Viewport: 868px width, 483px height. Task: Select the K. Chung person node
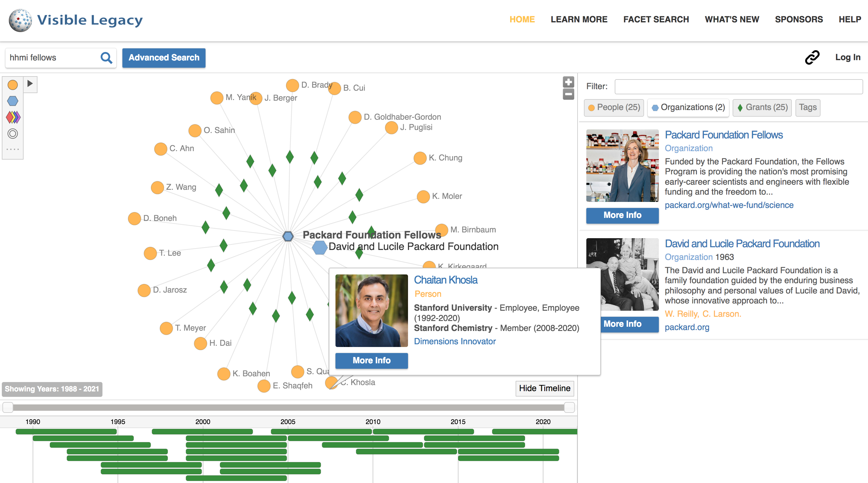[x=420, y=158]
